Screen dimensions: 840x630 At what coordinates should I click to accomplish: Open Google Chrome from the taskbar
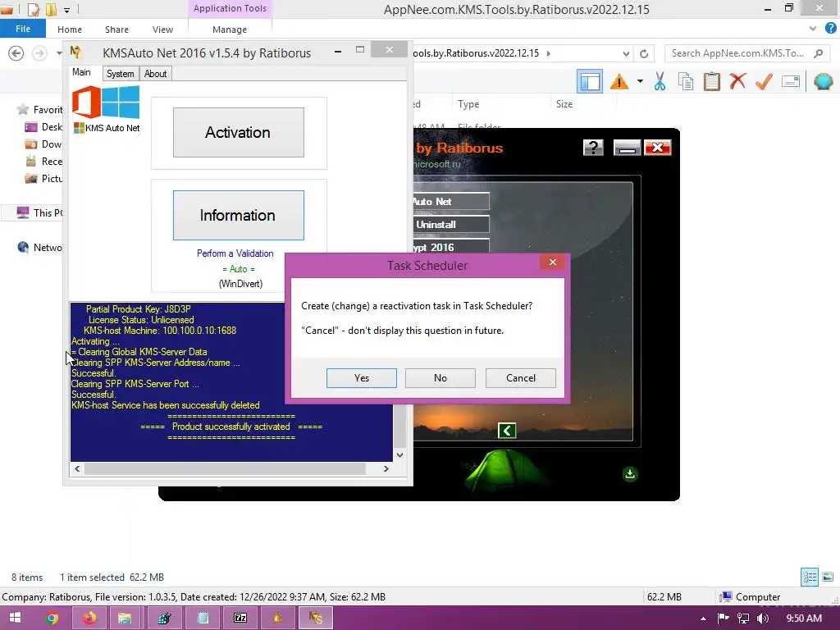point(52,618)
